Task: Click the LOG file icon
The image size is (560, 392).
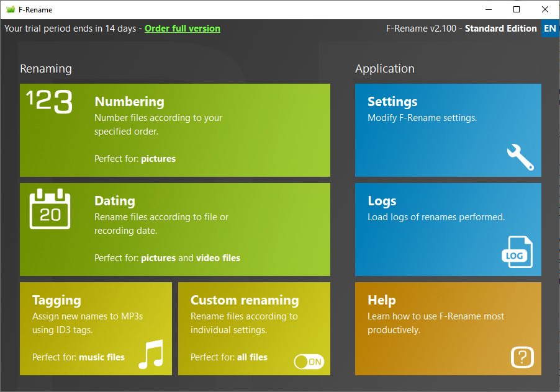Action: pyautogui.click(x=517, y=252)
